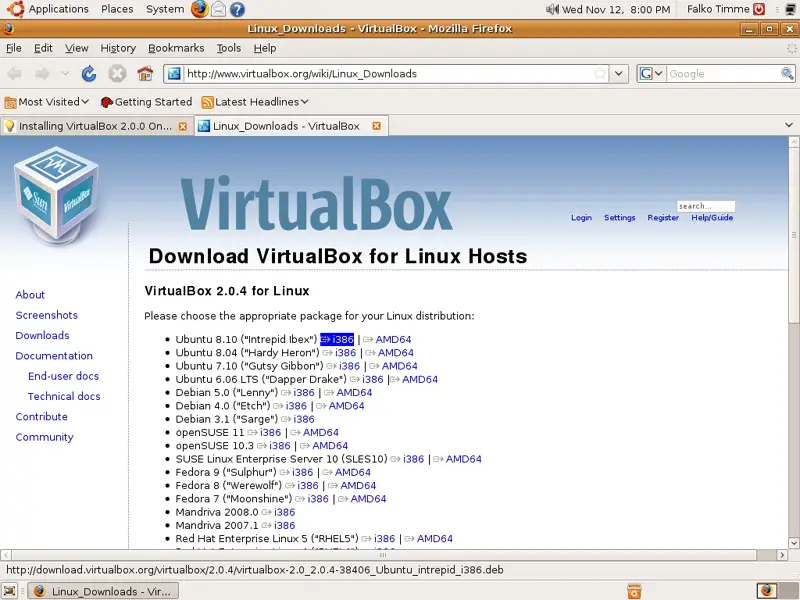Close the Installing VirtualBox 2.0.0 tab
The height and width of the screenshot is (600, 800).
pos(183,127)
